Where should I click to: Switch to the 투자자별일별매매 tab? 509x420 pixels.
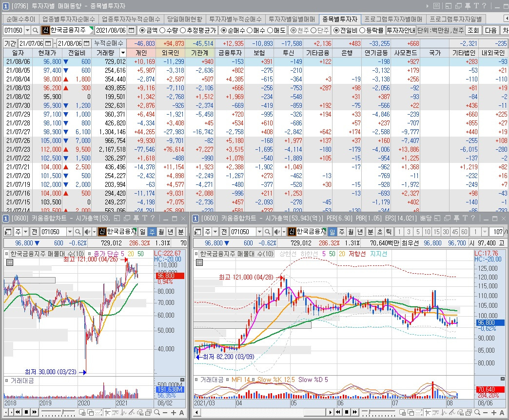[292, 19]
